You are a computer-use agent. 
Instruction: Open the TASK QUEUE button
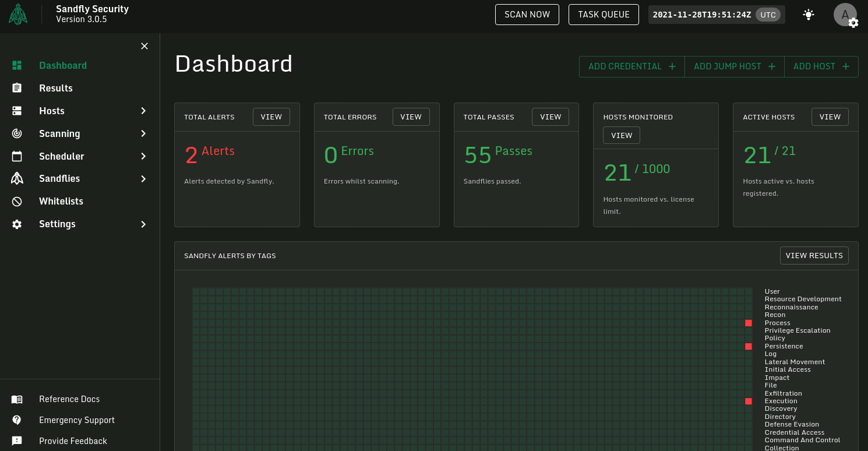(x=604, y=15)
